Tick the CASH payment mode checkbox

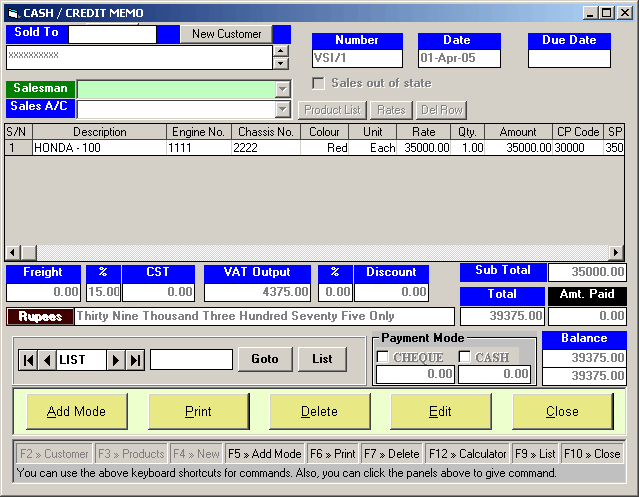click(x=465, y=357)
